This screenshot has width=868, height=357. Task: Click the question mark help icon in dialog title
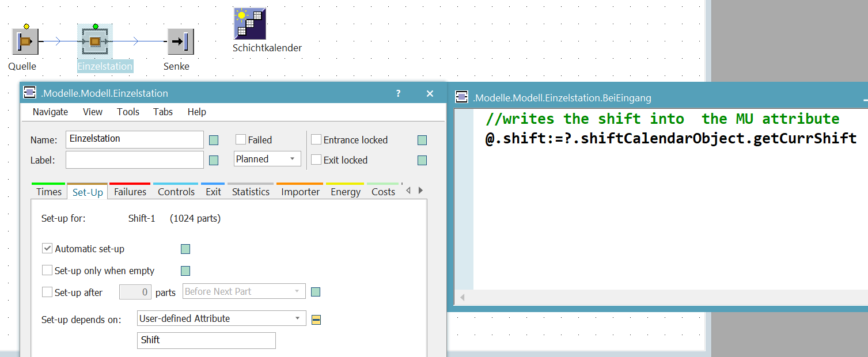[399, 93]
